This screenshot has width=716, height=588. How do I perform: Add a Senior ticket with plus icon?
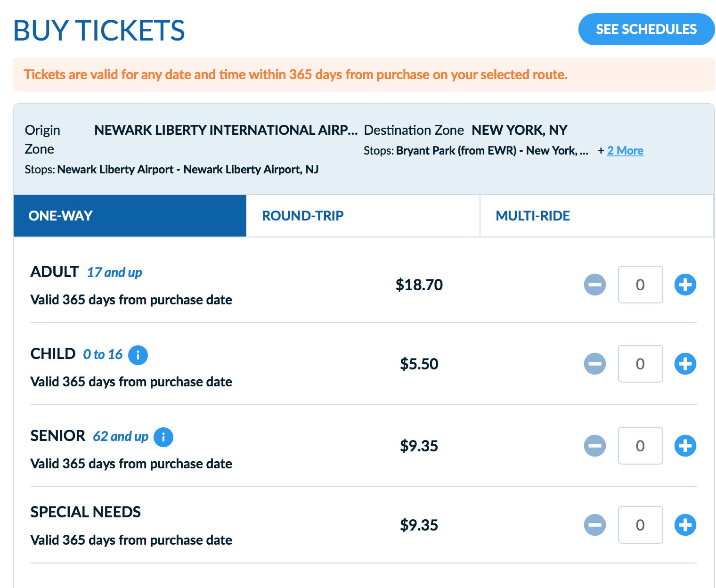click(685, 446)
